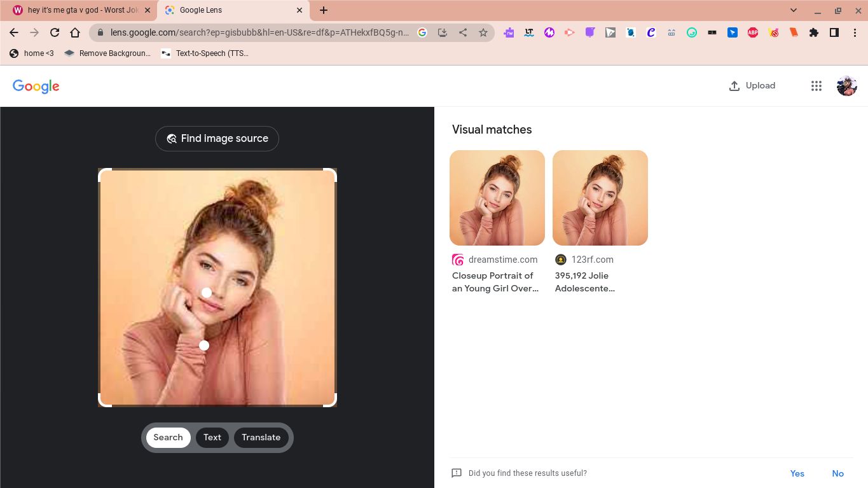This screenshot has height=488, width=868.
Task: Open the Chrome three-dot menu
Action: click(855, 32)
